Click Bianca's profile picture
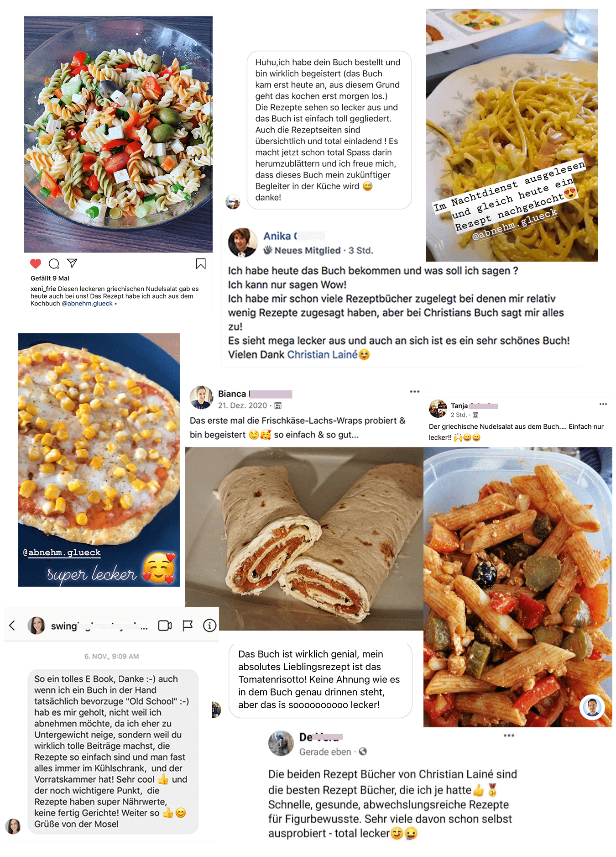The height and width of the screenshot is (857, 616). (x=202, y=397)
